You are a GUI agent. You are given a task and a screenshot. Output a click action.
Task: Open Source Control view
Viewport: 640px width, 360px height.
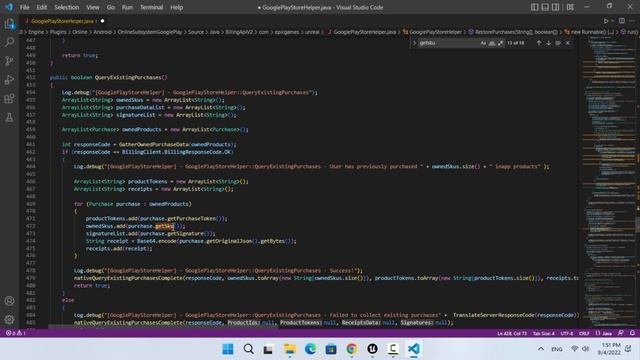pos(9,61)
